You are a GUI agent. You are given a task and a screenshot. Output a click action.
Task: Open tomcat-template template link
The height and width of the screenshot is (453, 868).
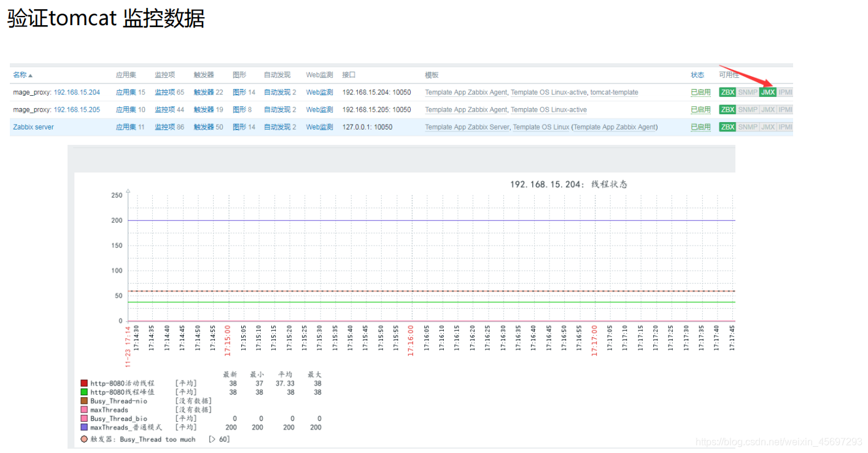[614, 92]
